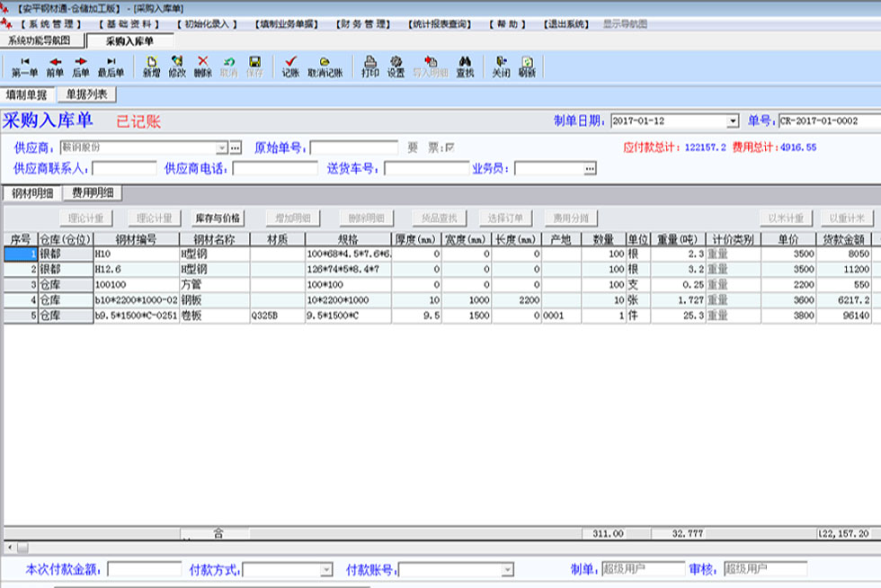This screenshot has height=588, width=881.
Task: Switch to 填制单据 tab
Action: click(x=26, y=94)
